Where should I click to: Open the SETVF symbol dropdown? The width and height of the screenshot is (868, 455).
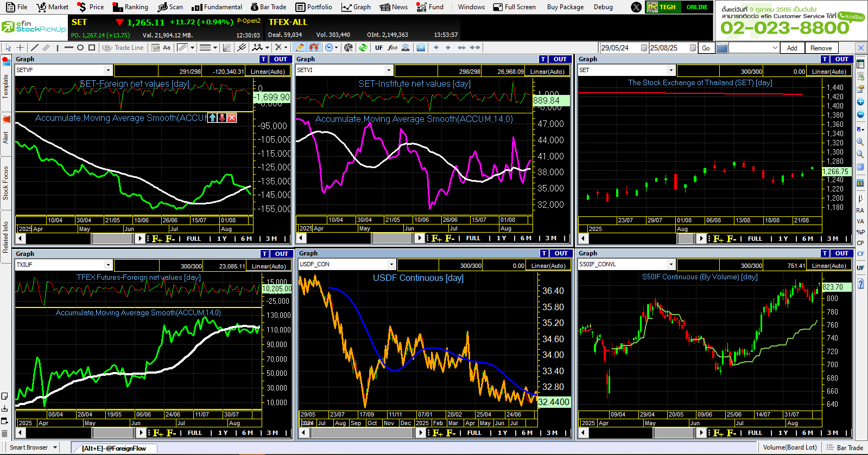pos(108,71)
